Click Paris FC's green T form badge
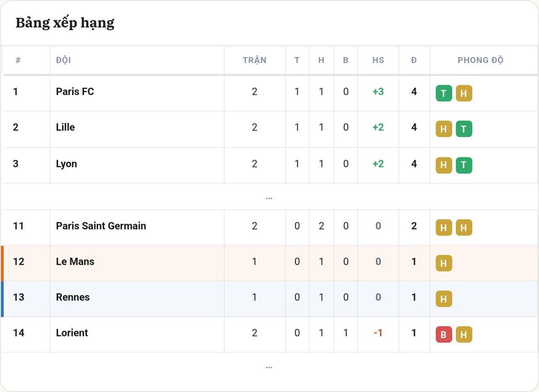 [444, 93]
